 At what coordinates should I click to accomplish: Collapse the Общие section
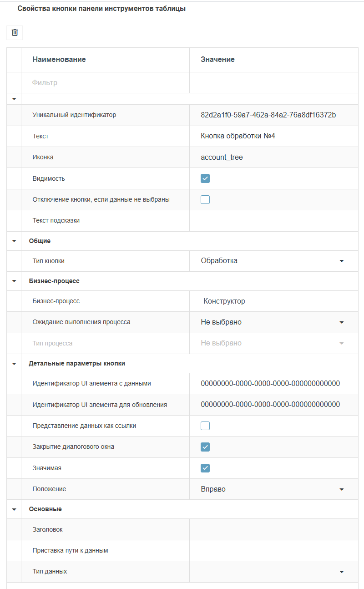tap(14, 241)
